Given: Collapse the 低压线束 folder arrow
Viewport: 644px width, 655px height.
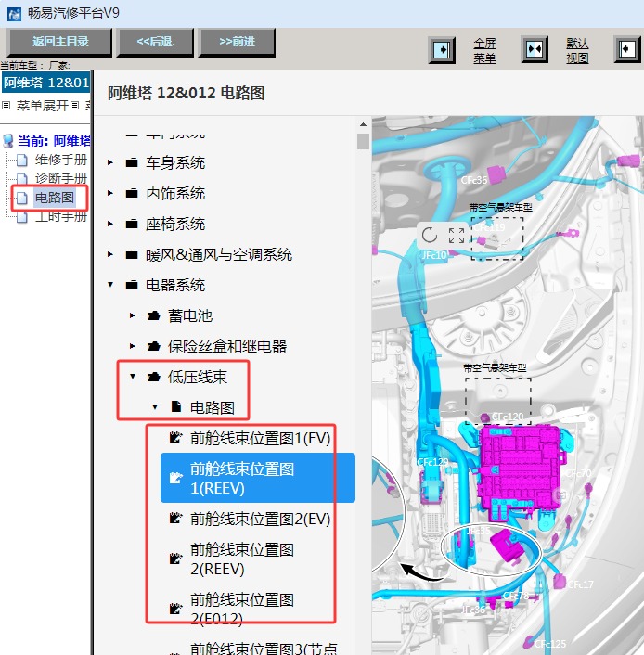Looking at the screenshot, I should (133, 377).
